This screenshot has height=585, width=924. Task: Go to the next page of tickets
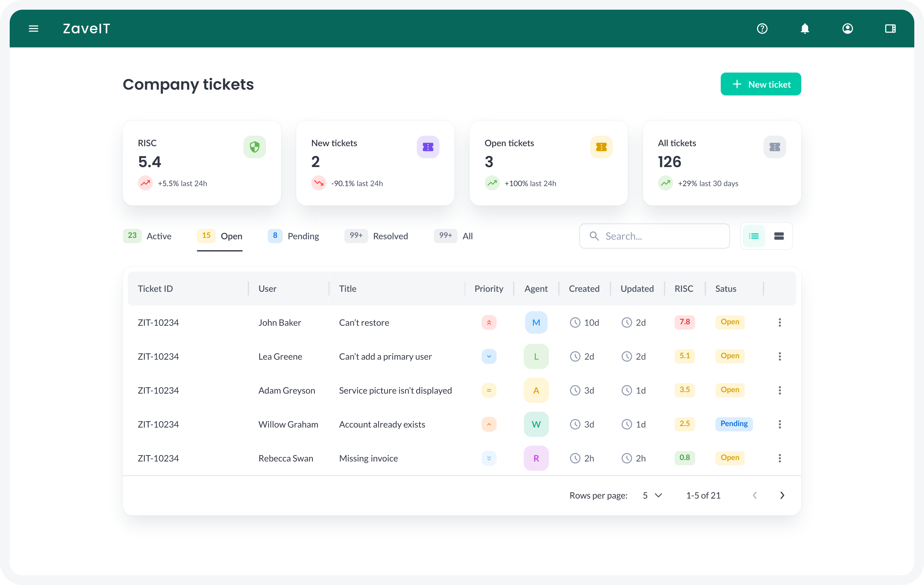pos(782,495)
